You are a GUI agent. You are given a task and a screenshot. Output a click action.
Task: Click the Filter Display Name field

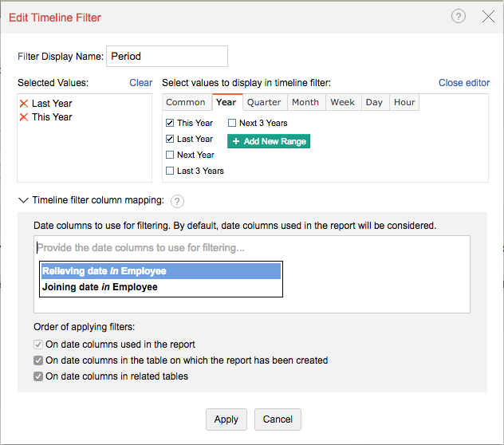point(167,57)
